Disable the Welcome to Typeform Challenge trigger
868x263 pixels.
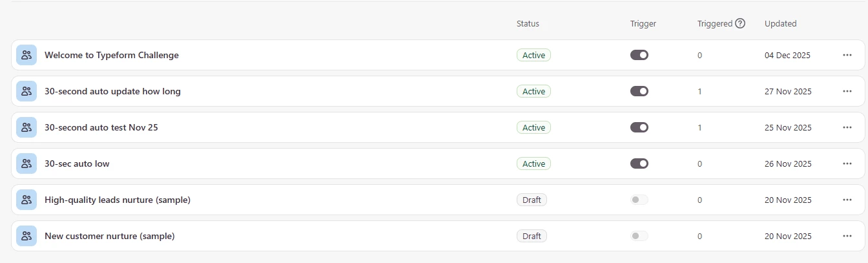click(x=639, y=55)
